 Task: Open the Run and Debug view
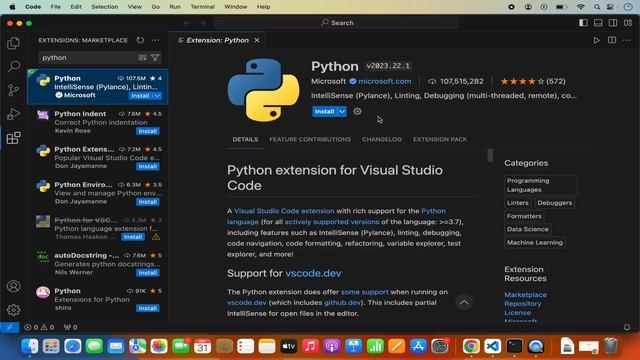click(x=13, y=114)
